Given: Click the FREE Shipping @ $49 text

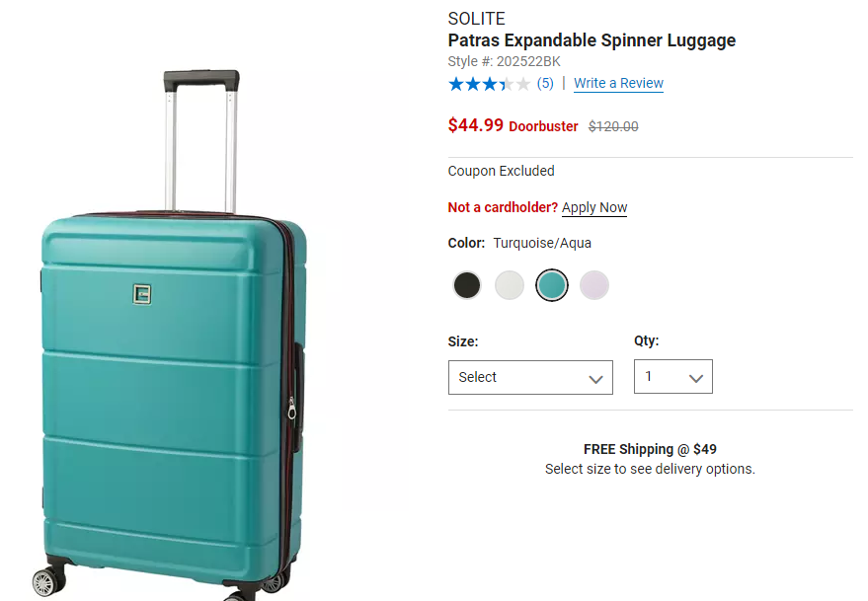Looking at the screenshot, I should pyautogui.click(x=650, y=449).
